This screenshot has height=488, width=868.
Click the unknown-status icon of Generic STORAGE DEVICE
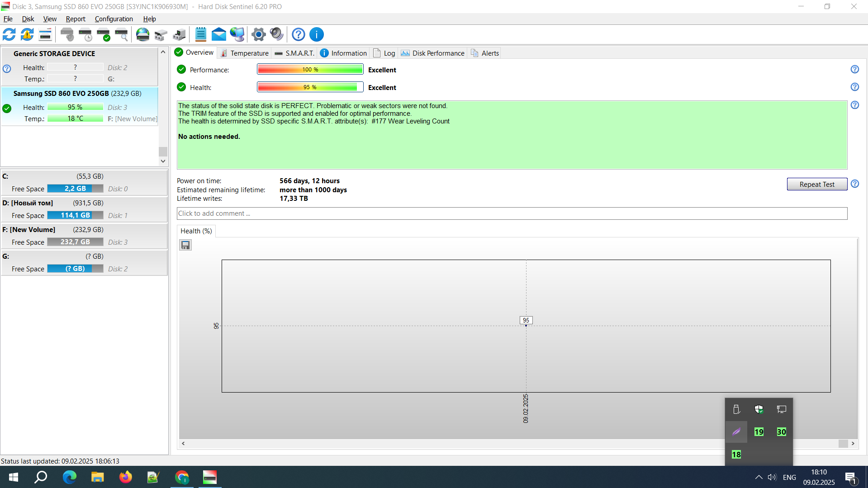click(7, 69)
